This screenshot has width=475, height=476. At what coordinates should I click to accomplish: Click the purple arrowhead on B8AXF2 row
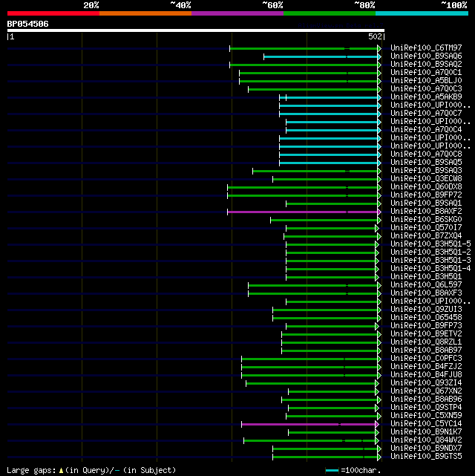click(379, 212)
